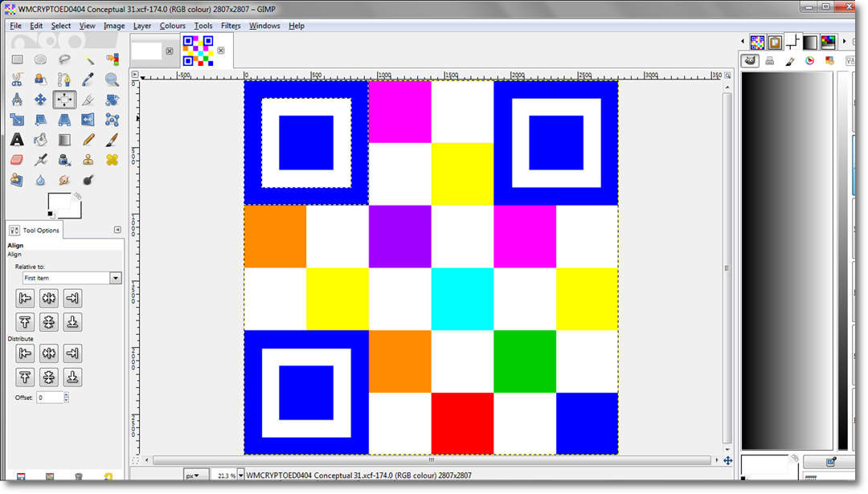Screen dimensions: 868x494
Task: Click the Wilber button in right dock
Action: (750, 61)
